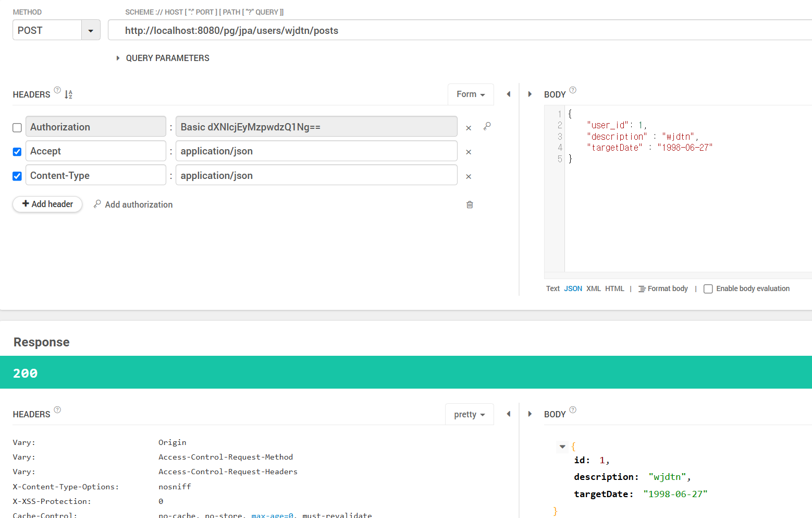Uncheck the Accept header checkbox
Image resolution: width=812 pixels, height=518 pixels.
pyautogui.click(x=17, y=152)
